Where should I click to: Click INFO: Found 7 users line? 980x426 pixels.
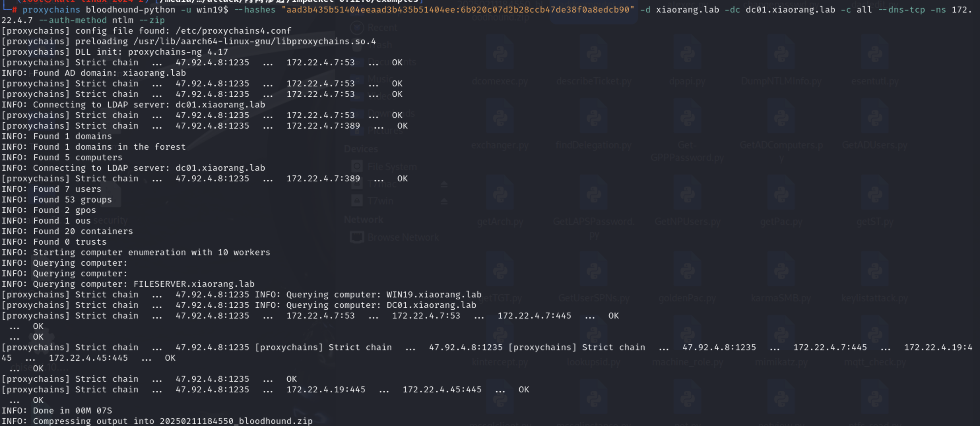point(51,189)
